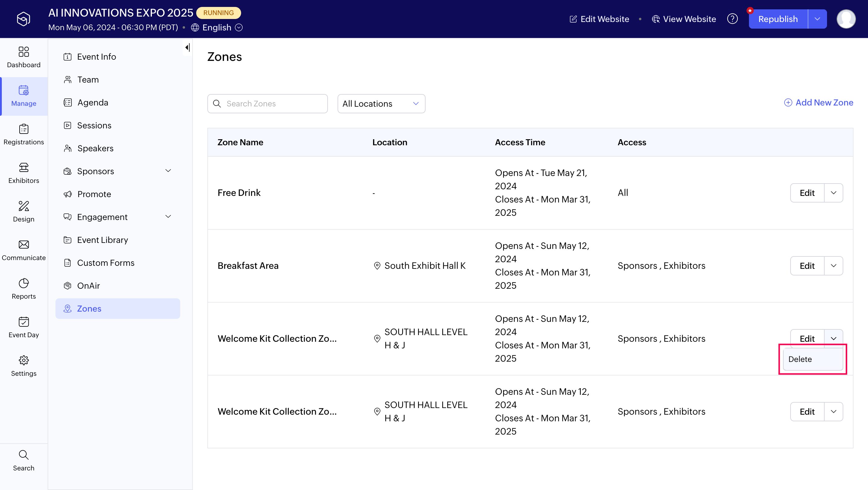Screen dimensions: 868x490
Task: Open the Dashboard icon in left rail
Action: pyautogui.click(x=24, y=52)
